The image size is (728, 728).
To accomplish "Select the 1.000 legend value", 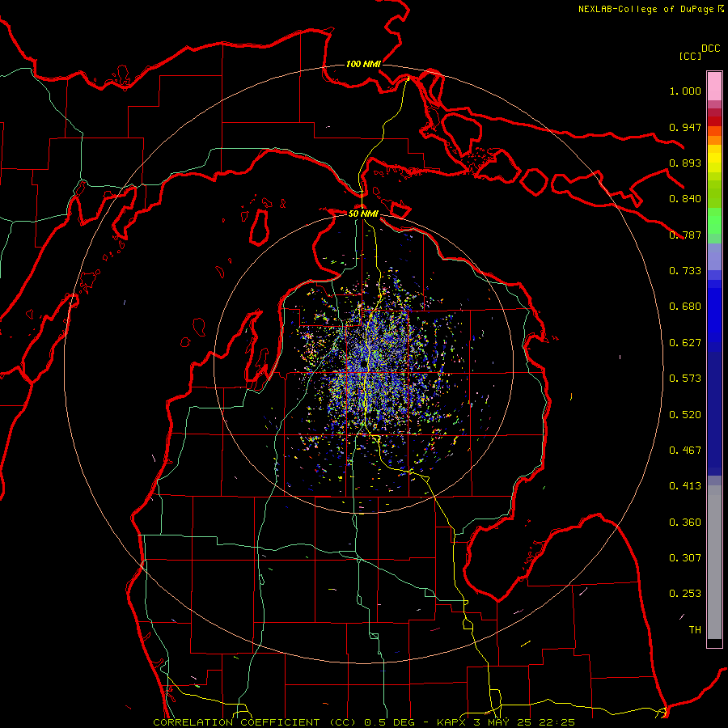I will [x=685, y=91].
